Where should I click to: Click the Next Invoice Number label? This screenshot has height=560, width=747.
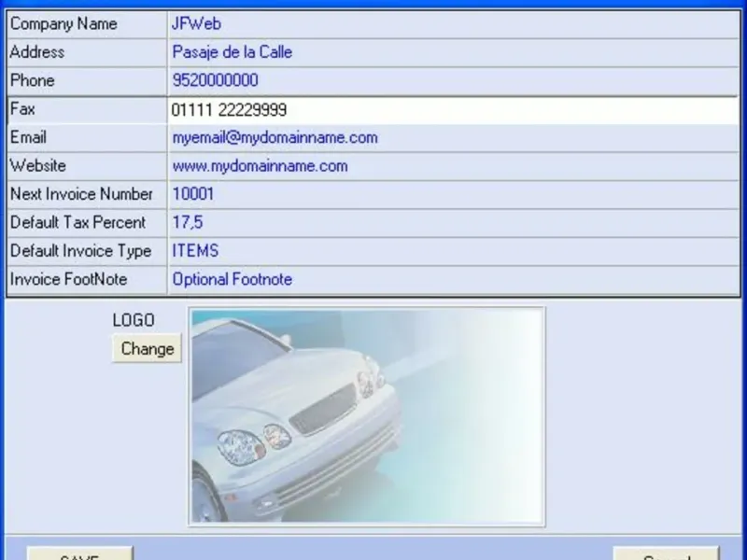[81, 194]
